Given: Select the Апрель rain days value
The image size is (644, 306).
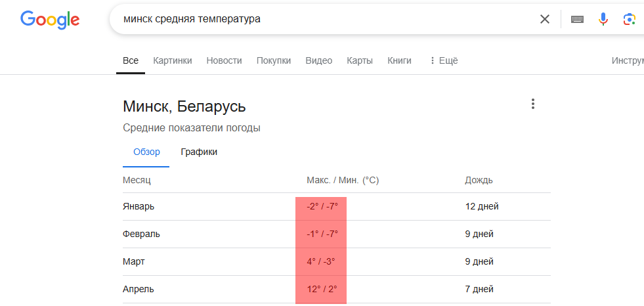Looking at the screenshot, I should 479,289.
